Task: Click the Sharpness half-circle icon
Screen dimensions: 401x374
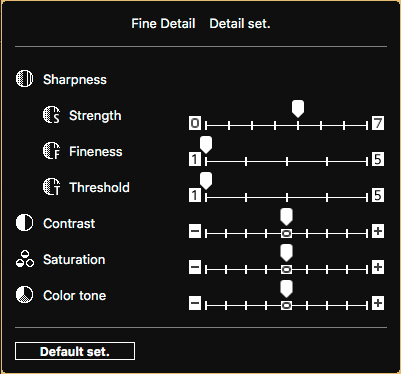Action: pos(25,79)
